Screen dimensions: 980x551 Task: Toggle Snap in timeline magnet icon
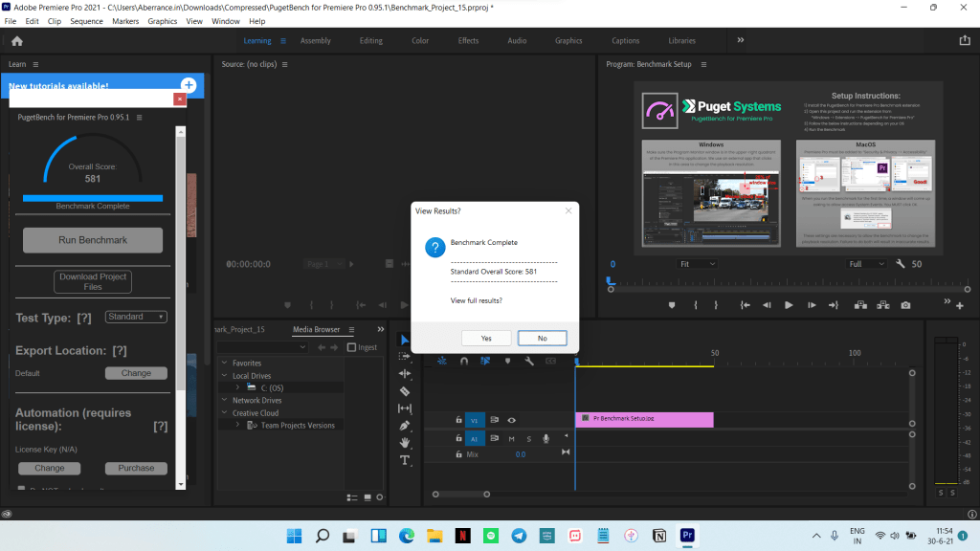click(464, 361)
